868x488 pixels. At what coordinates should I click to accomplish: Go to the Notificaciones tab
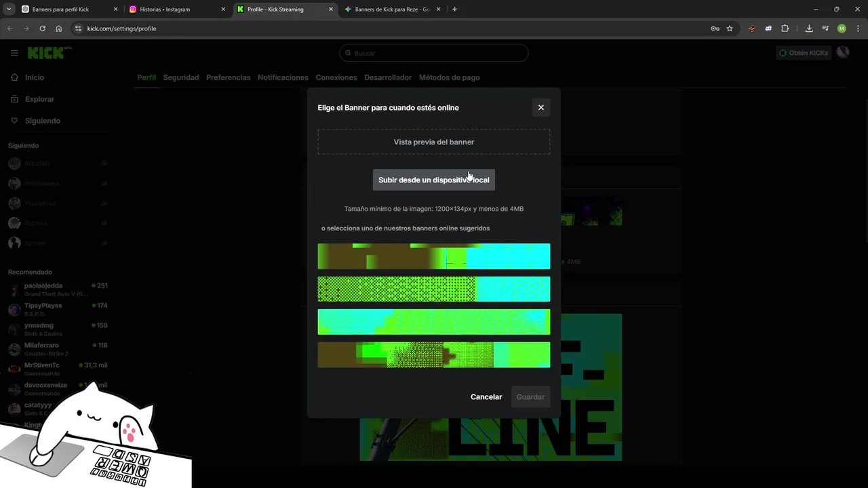click(283, 77)
